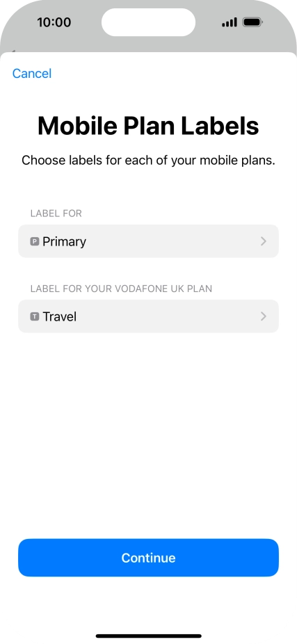297x644 pixels.
Task: Tap the 10:00 clock in status bar
Action: (x=54, y=22)
